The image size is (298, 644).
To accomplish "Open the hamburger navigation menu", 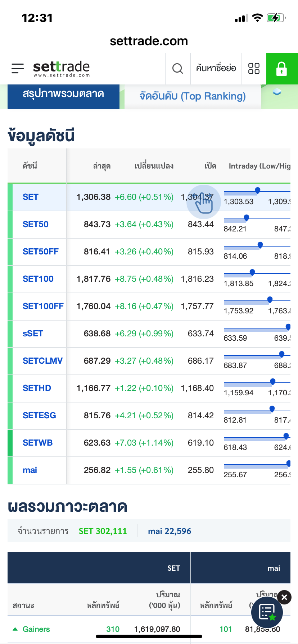I will coord(18,68).
